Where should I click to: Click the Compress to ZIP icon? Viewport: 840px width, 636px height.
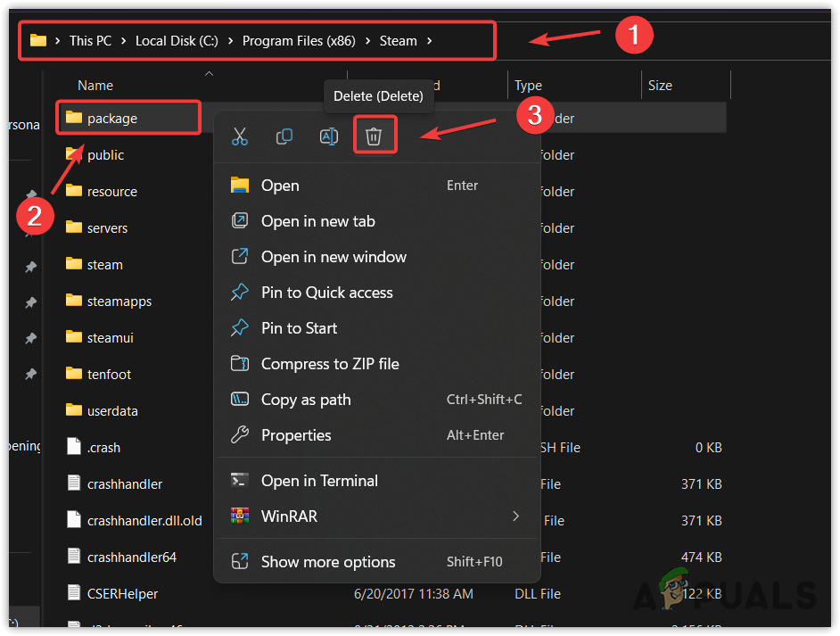pyautogui.click(x=240, y=363)
